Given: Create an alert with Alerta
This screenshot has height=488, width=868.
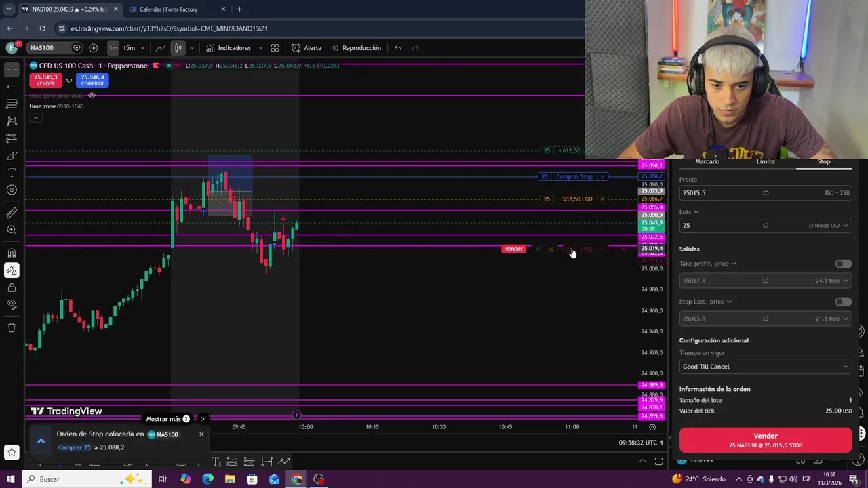Looking at the screenshot, I should (307, 48).
